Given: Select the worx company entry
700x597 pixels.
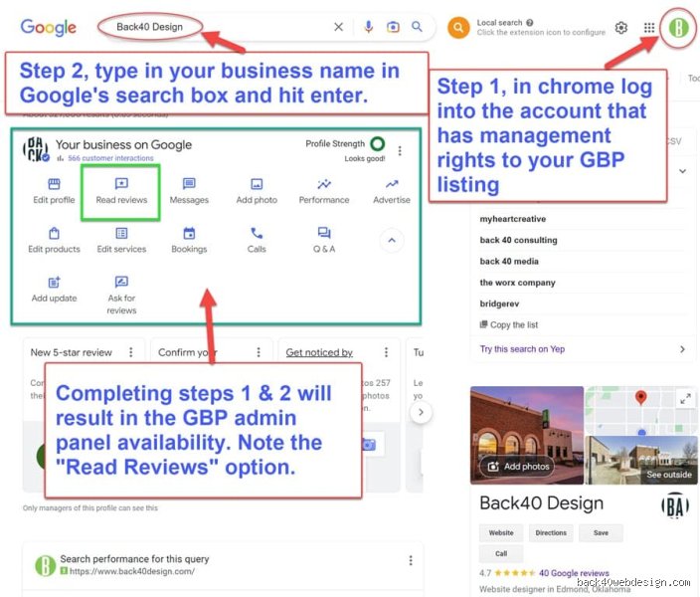Looking at the screenshot, I should [x=517, y=283].
